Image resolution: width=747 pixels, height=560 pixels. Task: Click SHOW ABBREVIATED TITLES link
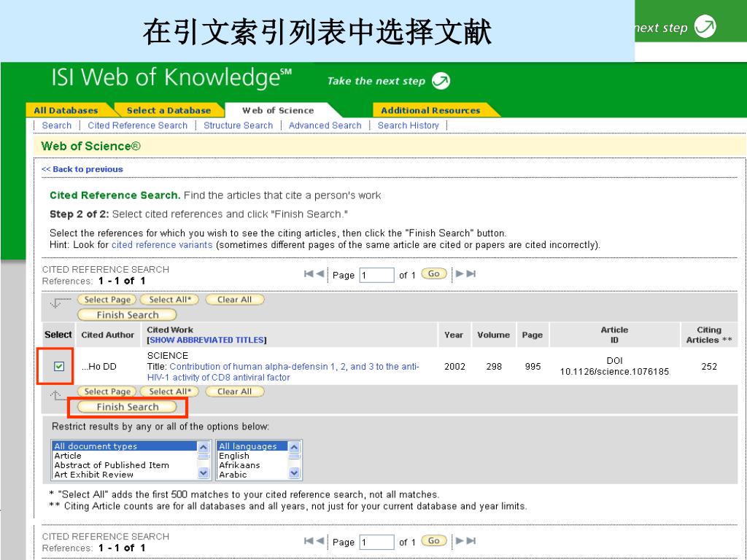[206, 340]
